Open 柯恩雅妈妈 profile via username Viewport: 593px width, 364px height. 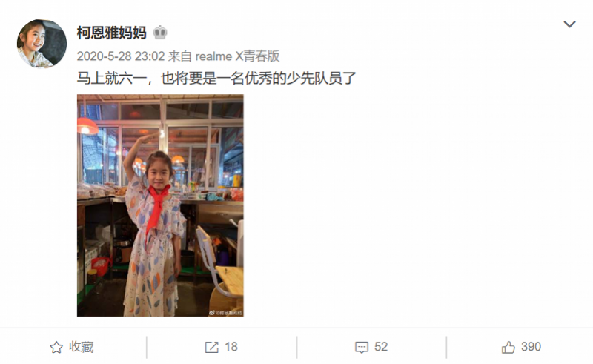click(112, 33)
